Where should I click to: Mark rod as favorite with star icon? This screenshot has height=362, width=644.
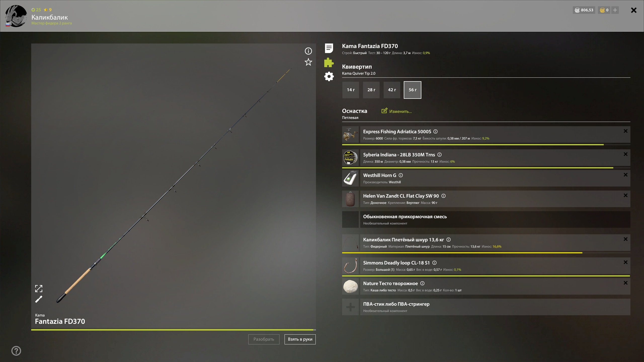click(x=308, y=62)
